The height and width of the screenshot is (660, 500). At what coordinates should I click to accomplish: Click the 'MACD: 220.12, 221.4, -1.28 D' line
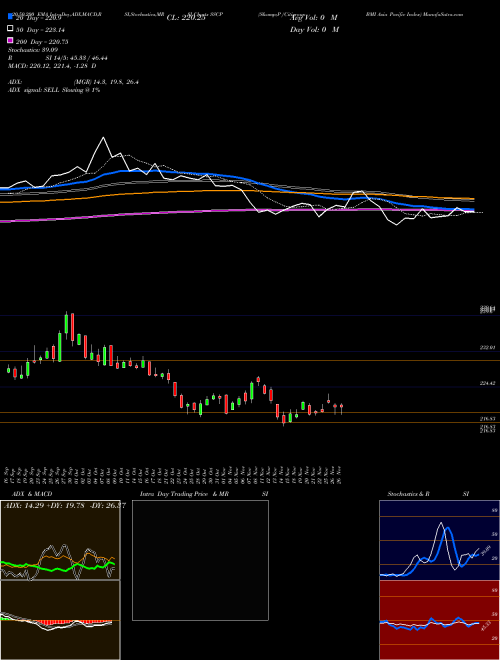pos(52,66)
